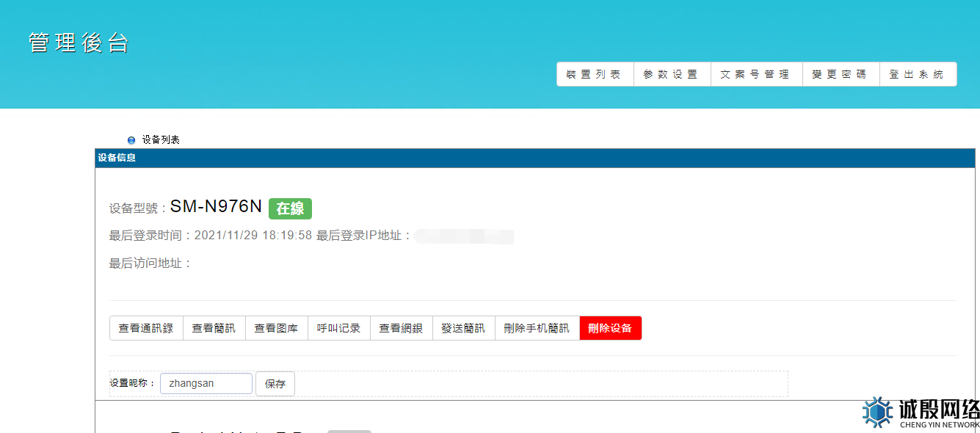
Task: Click the 保存 button to save nickname
Action: pyautogui.click(x=275, y=383)
